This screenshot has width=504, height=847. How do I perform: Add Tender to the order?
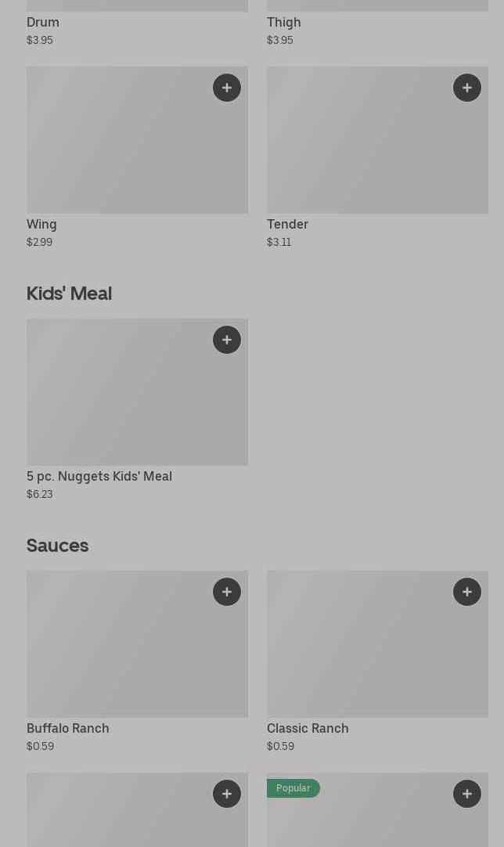click(467, 88)
